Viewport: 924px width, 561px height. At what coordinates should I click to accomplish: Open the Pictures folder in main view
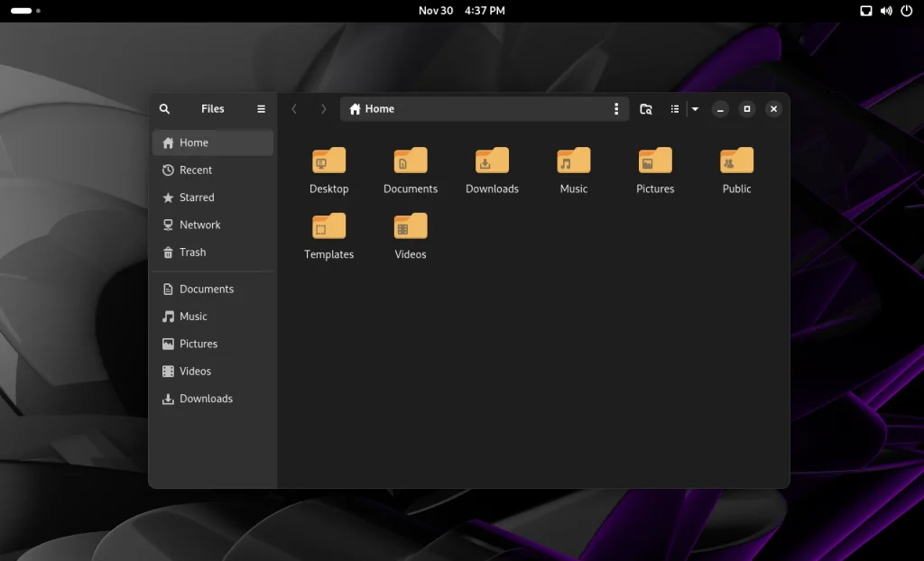655,161
